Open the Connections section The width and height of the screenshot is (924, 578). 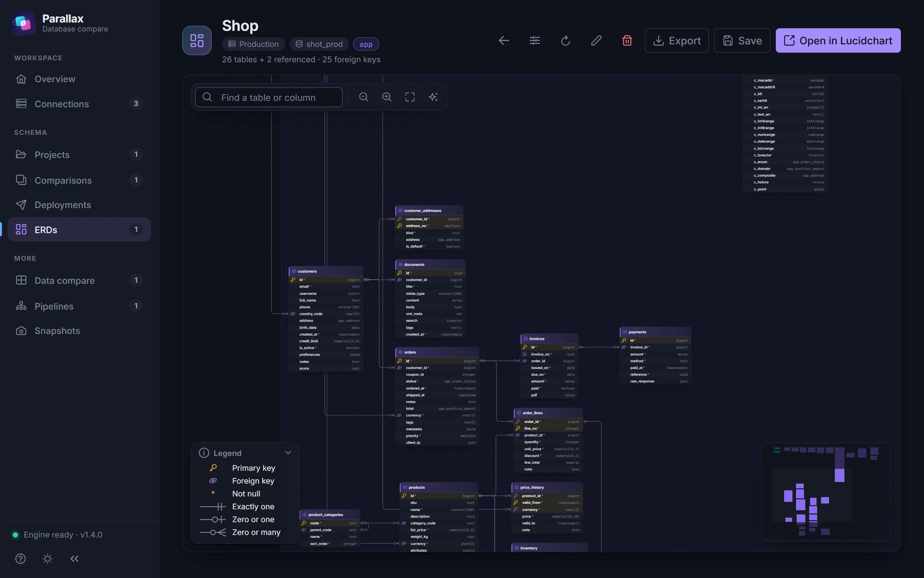pos(79,104)
